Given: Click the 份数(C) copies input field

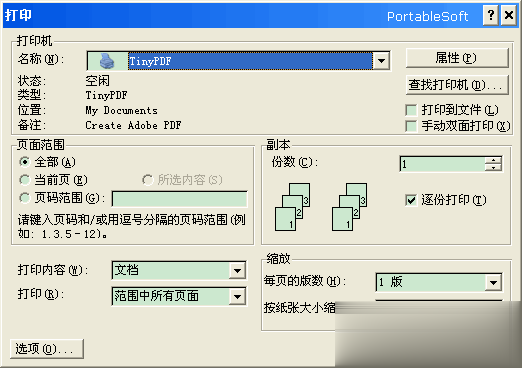Looking at the screenshot, I should click(443, 164).
